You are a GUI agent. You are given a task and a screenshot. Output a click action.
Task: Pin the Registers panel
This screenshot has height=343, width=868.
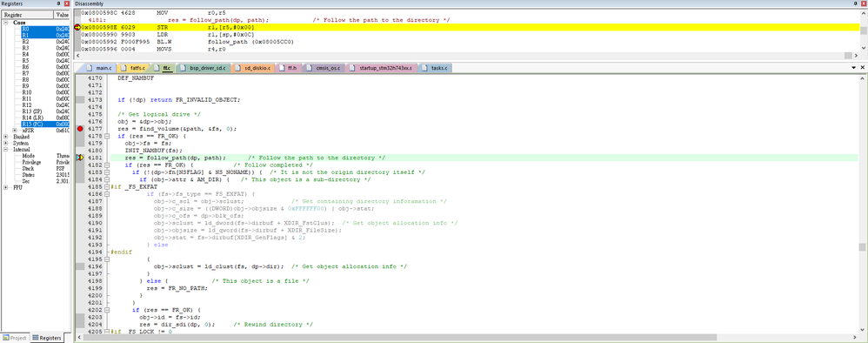point(59,3)
